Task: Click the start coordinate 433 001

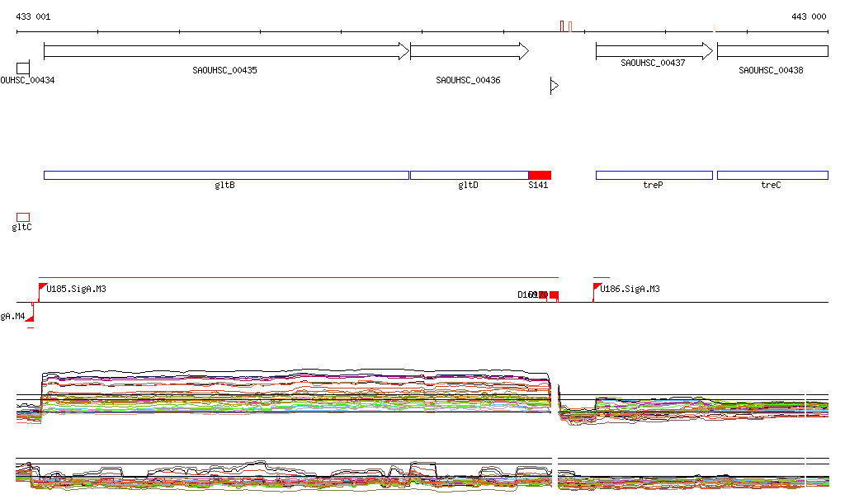Action: [33, 16]
